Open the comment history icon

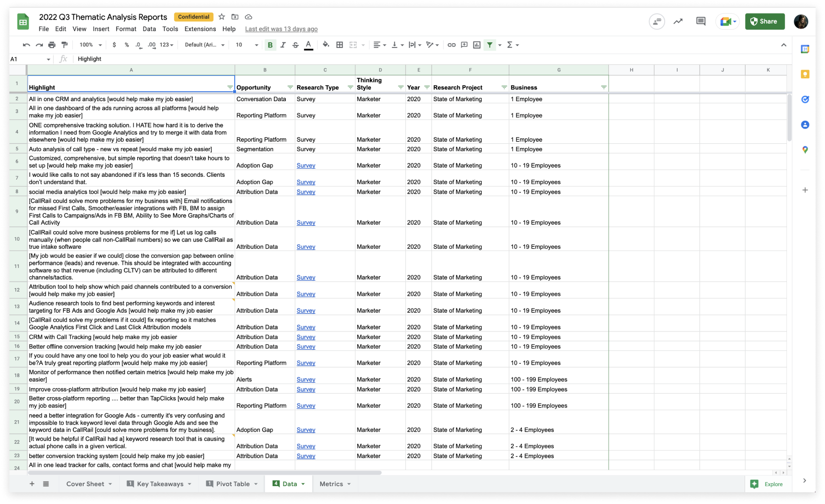[701, 21]
